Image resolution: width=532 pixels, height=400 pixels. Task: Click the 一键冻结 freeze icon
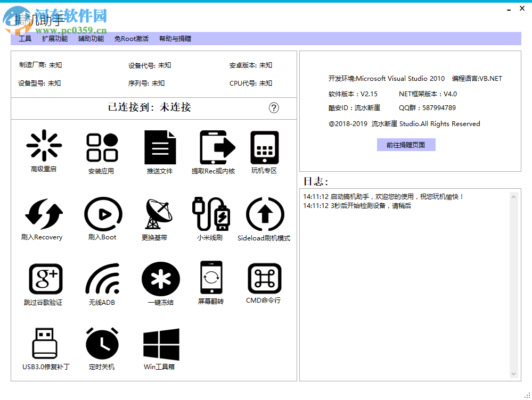161,279
